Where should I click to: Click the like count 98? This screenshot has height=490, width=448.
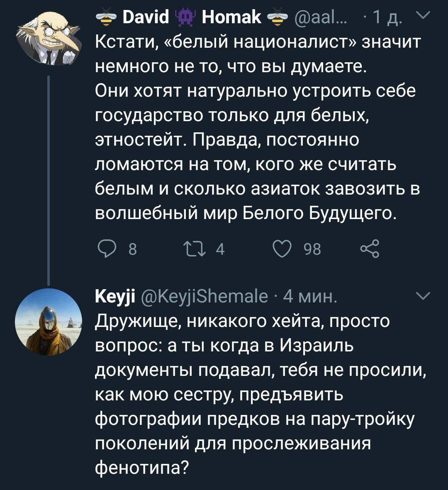pyautogui.click(x=312, y=249)
